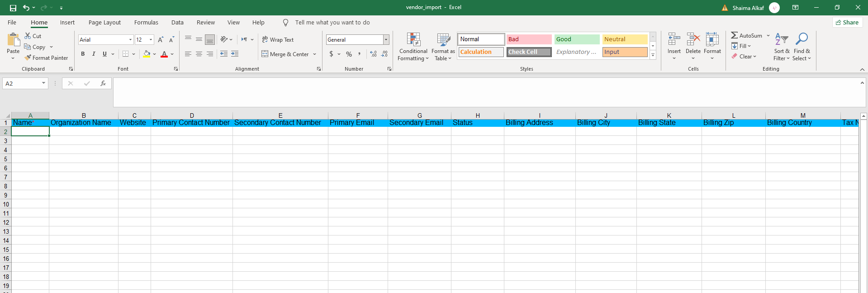Click the Tell me search field
868x293 pixels.
coord(332,23)
